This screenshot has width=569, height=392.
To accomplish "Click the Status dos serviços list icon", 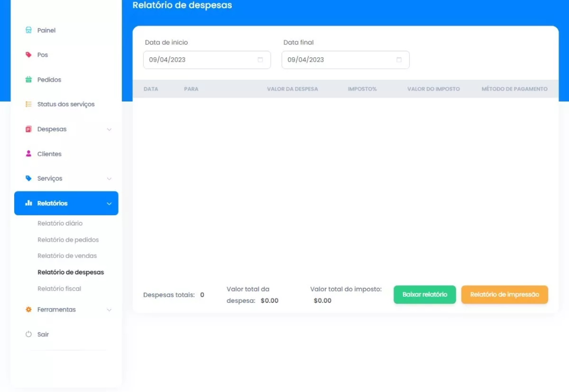I will point(28,104).
